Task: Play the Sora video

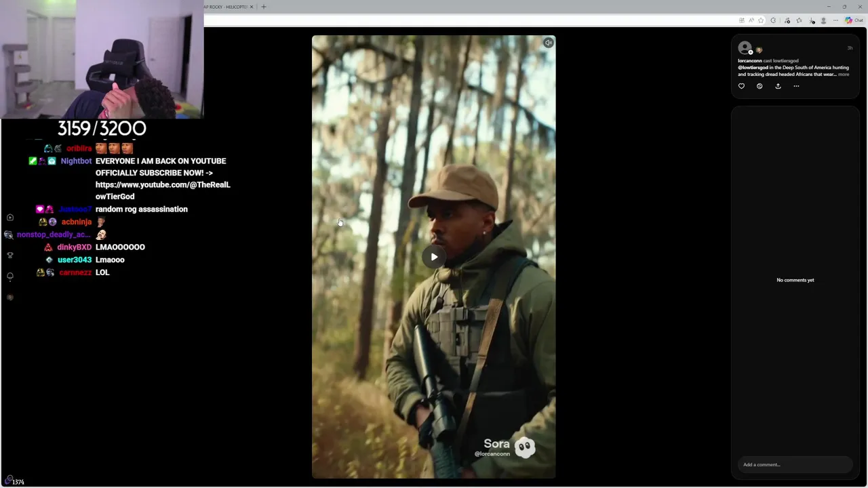Action: [x=434, y=257]
